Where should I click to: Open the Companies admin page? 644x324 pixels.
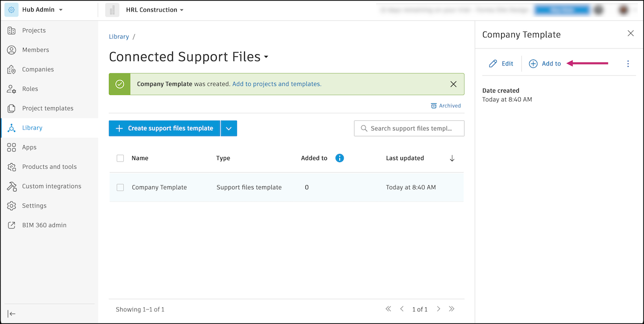38,69
